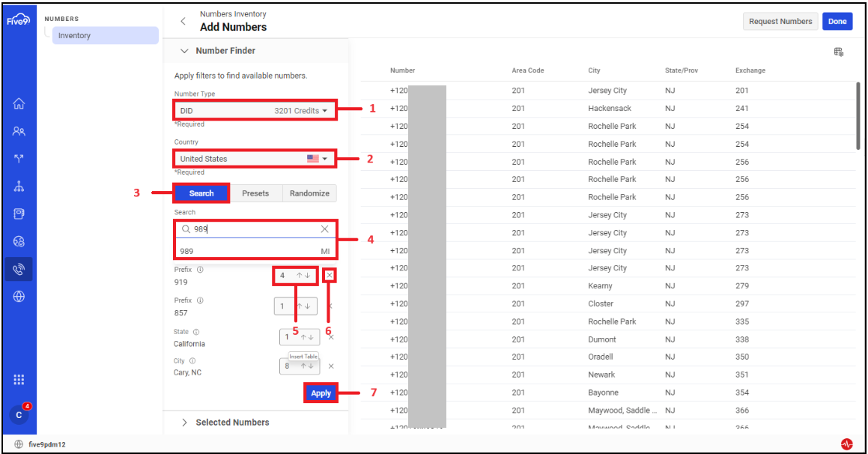Select the Hackensack row

[x=608, y=108]
